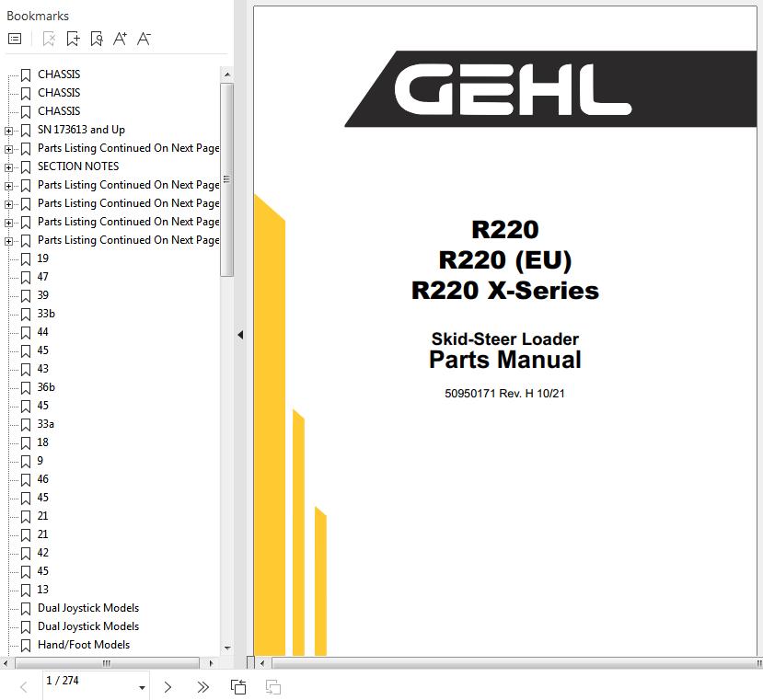The width and height of the screenshot is (763, 700).
Task: Open bookmark 39
Action: coord(43,295)
